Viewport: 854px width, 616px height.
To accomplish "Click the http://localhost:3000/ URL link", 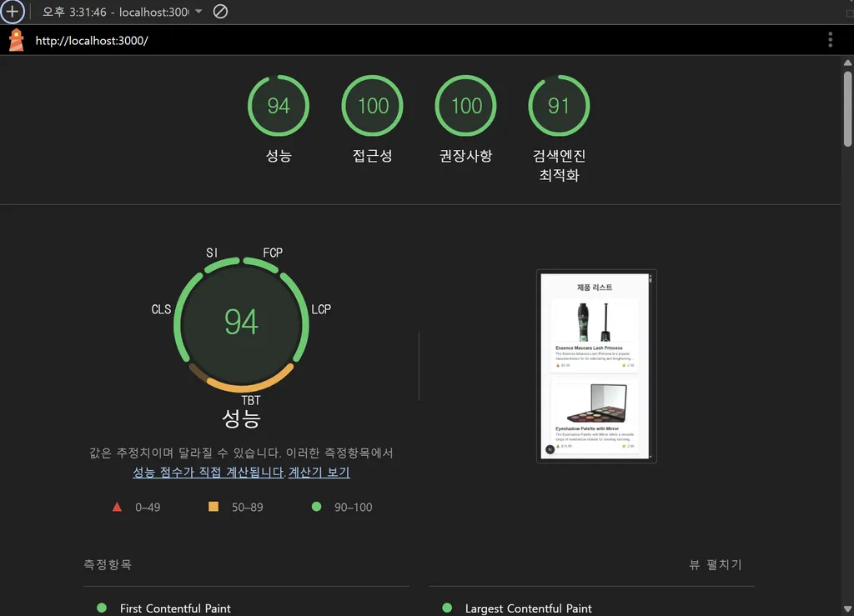I will point(92,41).
